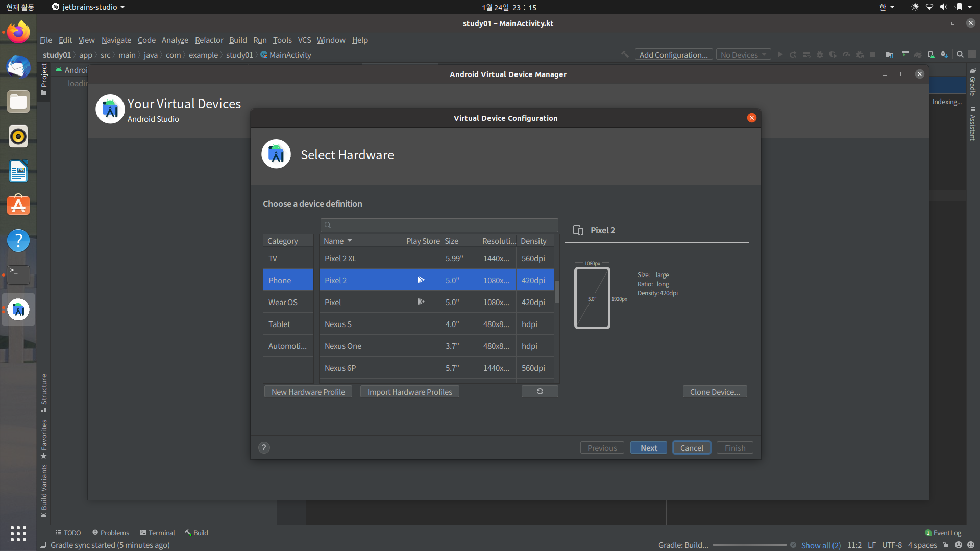Toggle sort arrow on the Name column
The height and width of the screenshot is (551, 980).
[350, 241]
